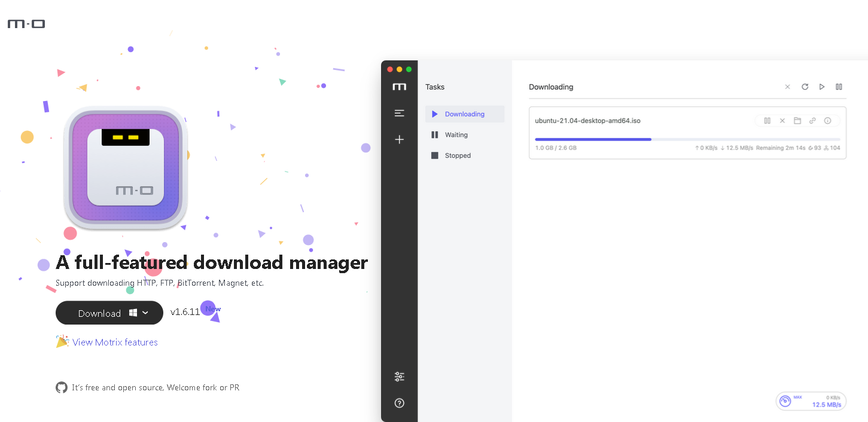Open preferences sliders icon in sidebar
The width and height of the screenshot is (868, 422).
[x=400, y=377]
